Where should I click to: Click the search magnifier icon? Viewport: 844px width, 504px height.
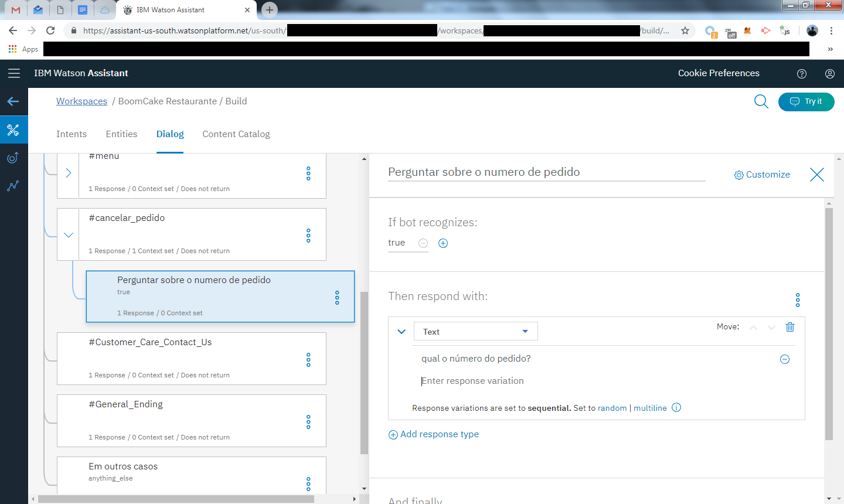pyautogui.click(x=761, y=101)
